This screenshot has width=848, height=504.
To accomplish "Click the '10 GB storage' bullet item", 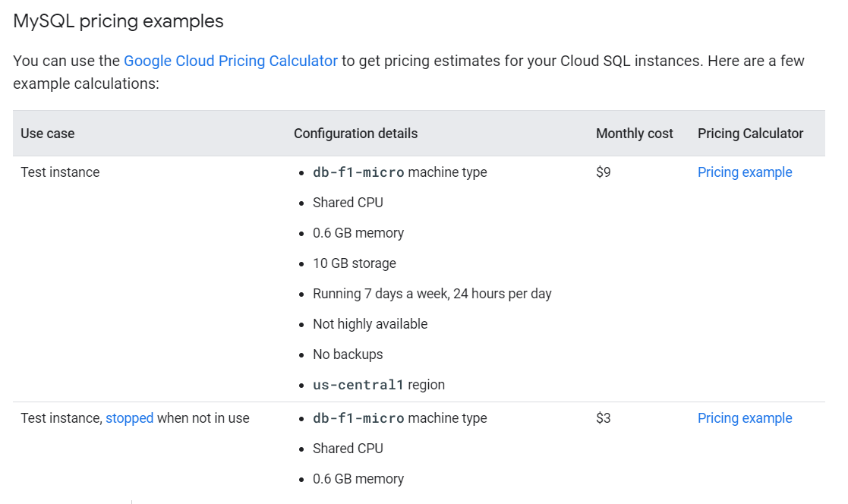I will 354,263.
